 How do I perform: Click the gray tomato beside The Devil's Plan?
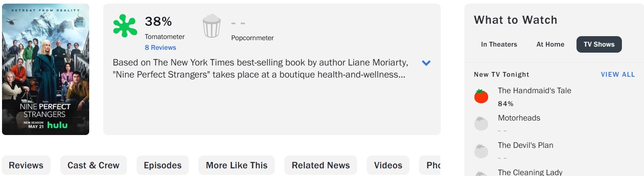[x=481, y=151]
